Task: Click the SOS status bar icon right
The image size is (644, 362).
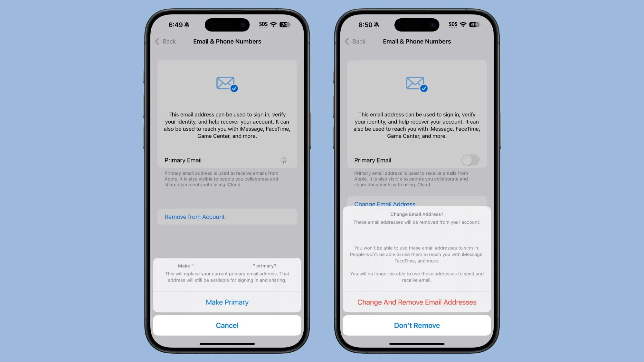Action: [451, 24]
